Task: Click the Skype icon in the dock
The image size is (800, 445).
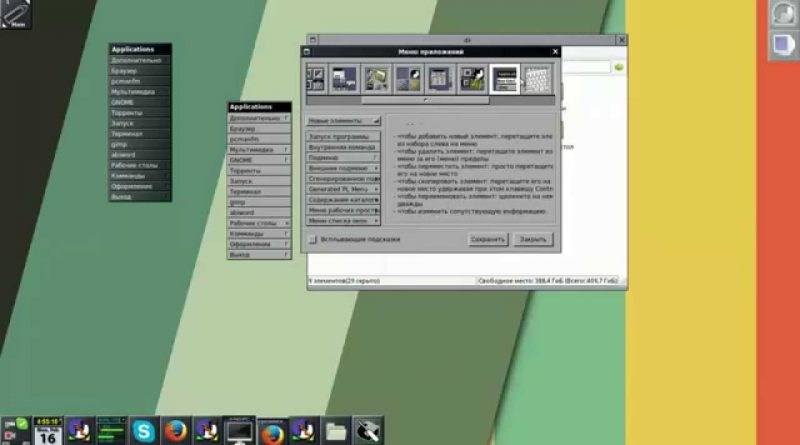Action: pyautogui.click(x=144, y=431)
